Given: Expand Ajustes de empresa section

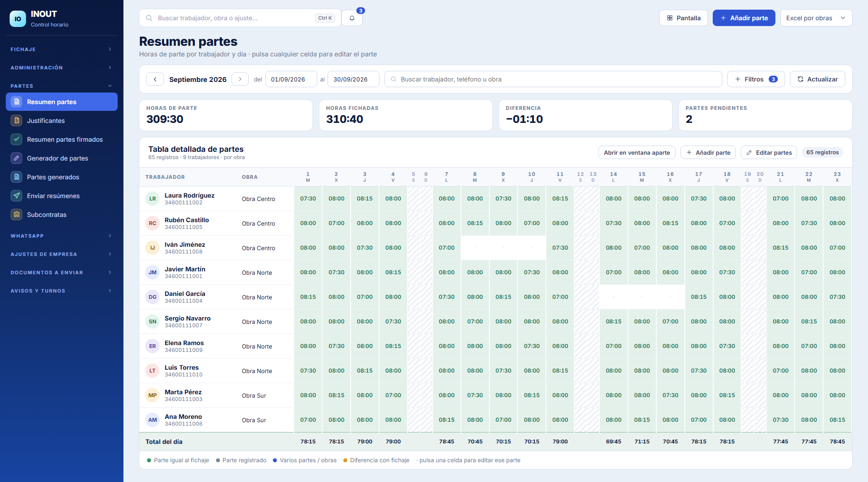Looking at the screenshot, I should (62, 254).
